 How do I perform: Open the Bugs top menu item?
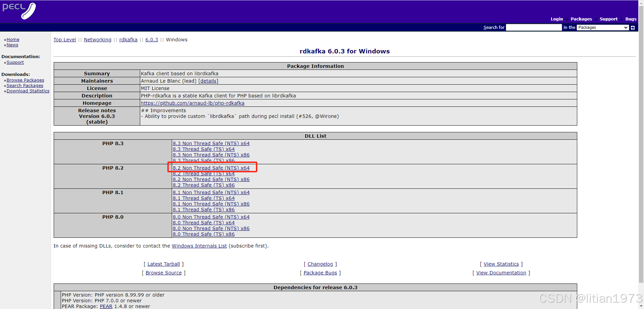click(631, 19)
